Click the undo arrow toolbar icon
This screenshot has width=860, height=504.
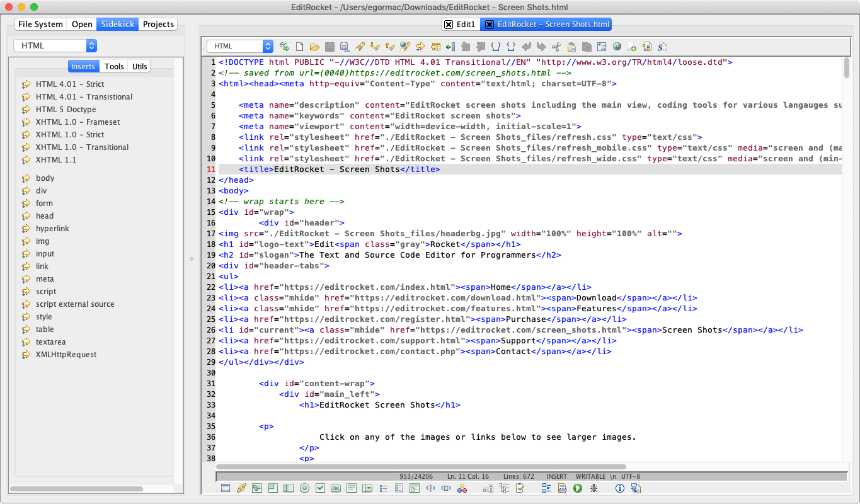pos(526,47)
